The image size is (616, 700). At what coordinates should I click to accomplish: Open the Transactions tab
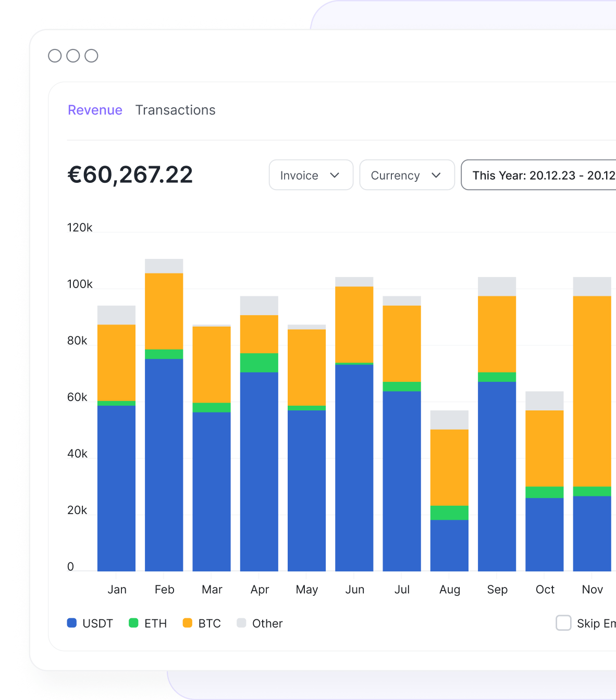tap(175, 110)
